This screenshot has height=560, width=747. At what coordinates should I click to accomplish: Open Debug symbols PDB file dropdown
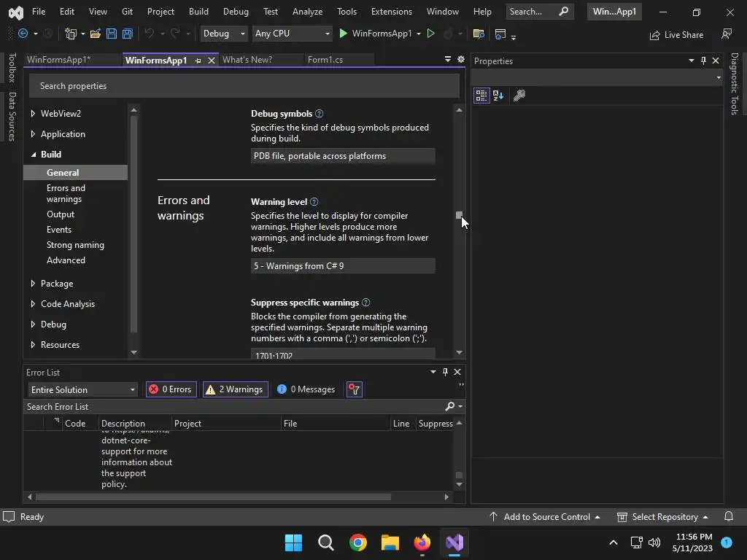click(x=343, y=156)
